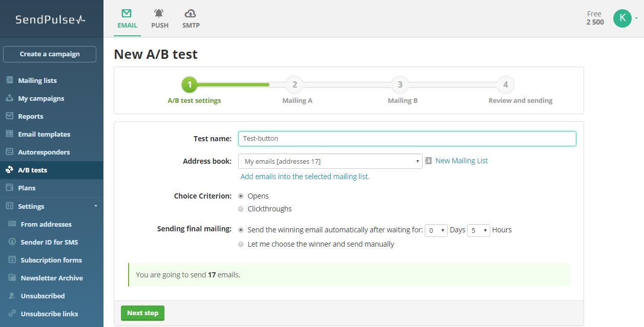644x327 pixels.
Task: Click the Reports chart icon
Action: coord(9,116)
